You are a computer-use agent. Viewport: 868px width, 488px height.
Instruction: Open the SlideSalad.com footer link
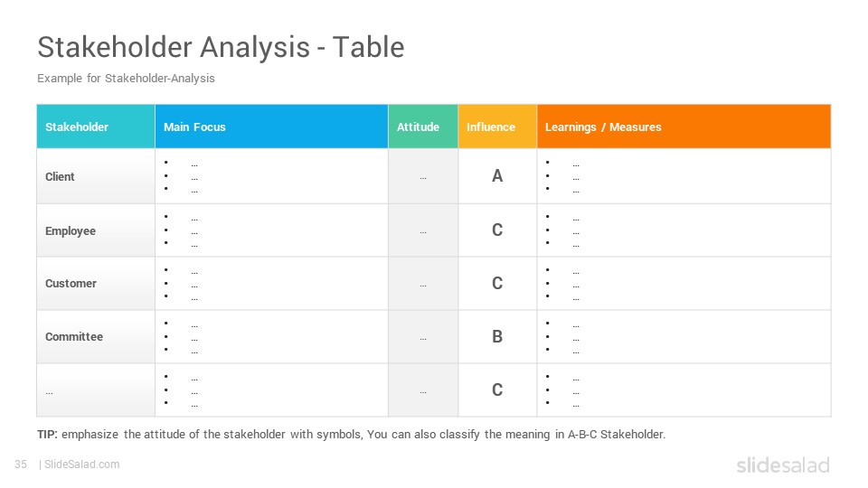pyautogui.click(x=81, y=465)
